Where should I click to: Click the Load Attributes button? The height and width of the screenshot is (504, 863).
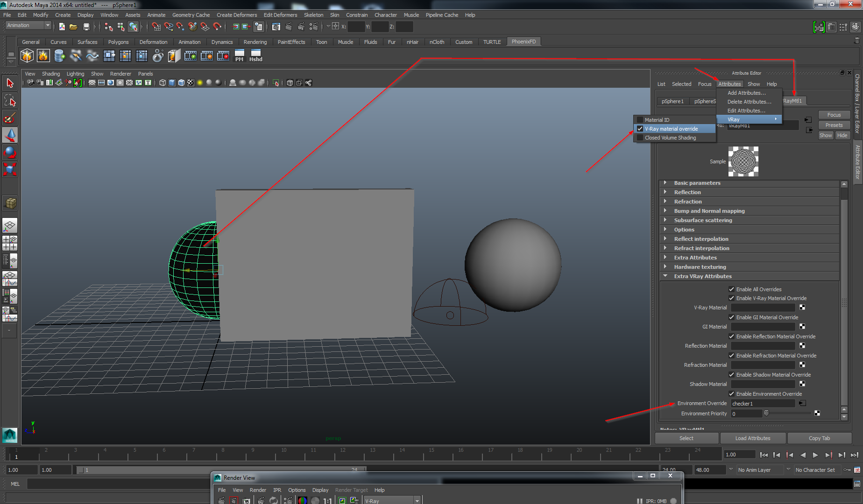[753, 438]
